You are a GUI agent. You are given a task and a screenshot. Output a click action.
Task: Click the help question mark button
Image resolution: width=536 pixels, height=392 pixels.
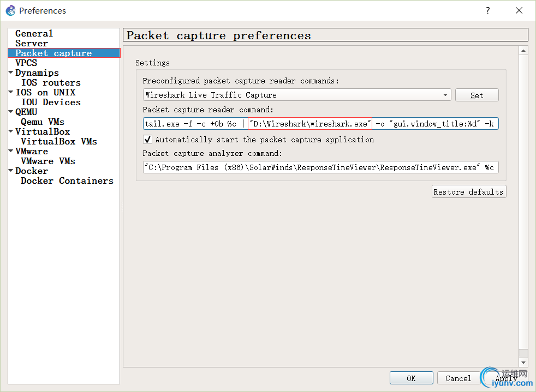(487, 10)
